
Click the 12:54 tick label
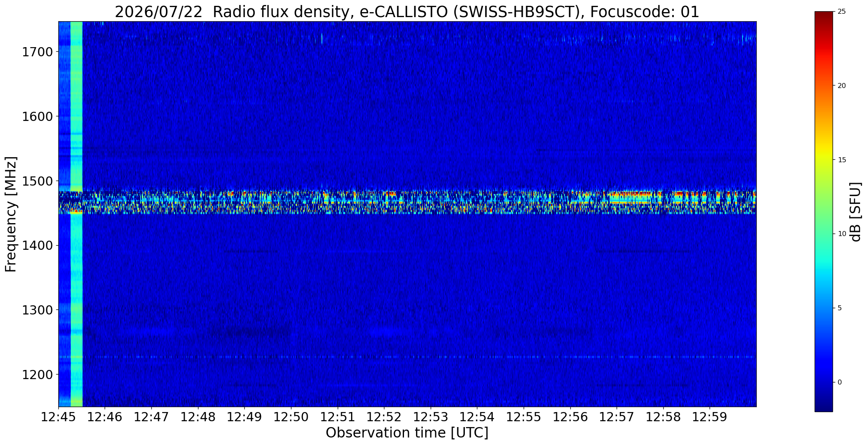(x=477, y=417)
